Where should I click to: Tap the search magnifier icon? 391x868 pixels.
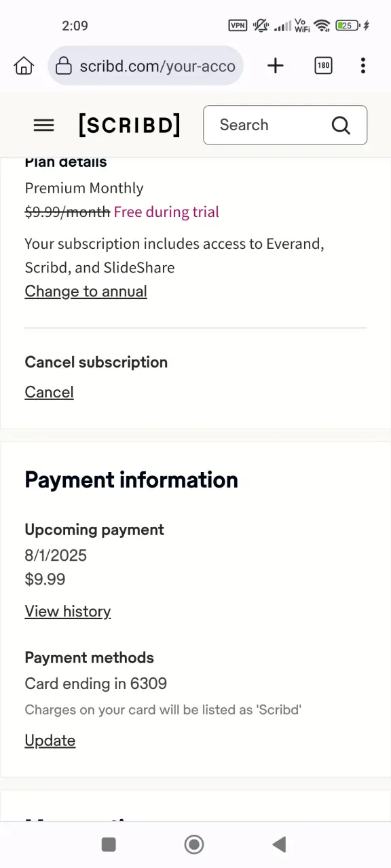click(x=341, y=125)
